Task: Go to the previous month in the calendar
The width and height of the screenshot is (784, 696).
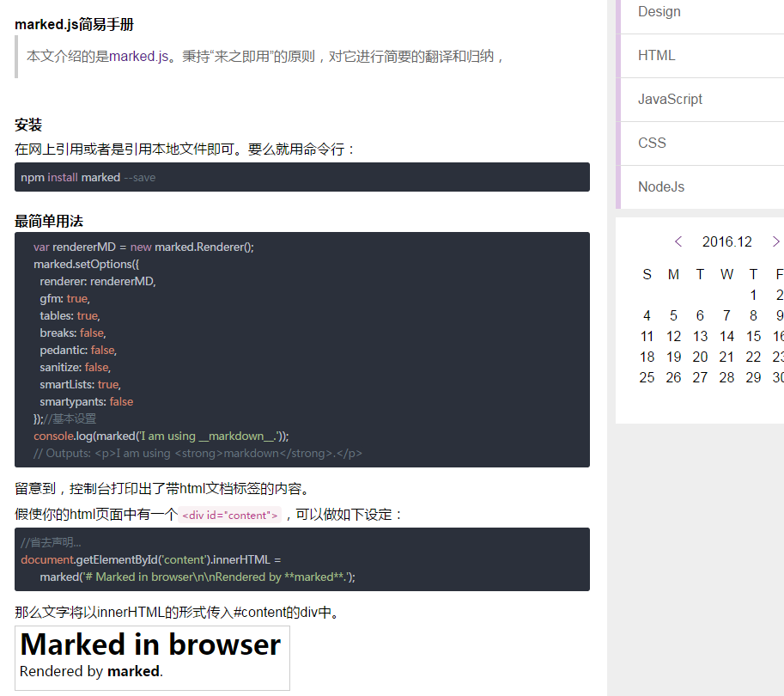Action: [x=678, y=241]
